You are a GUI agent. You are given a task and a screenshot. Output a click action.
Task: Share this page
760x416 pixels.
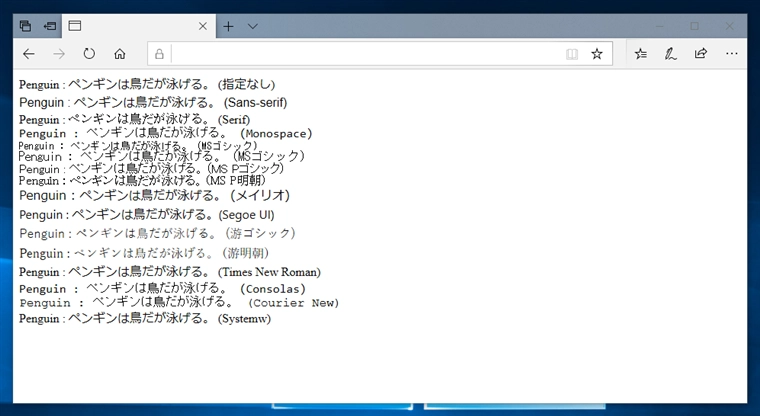coord(701,54)
